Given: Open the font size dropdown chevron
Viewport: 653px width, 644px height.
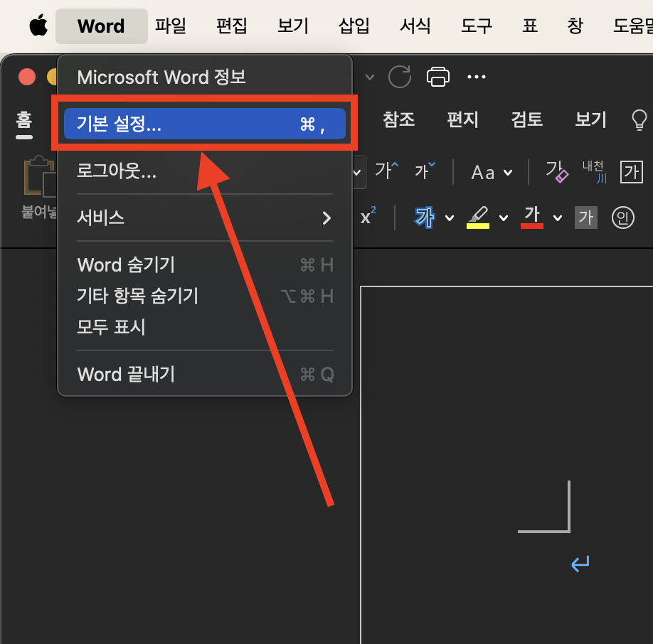Looking at the screenshot, I should click(357, 172).
